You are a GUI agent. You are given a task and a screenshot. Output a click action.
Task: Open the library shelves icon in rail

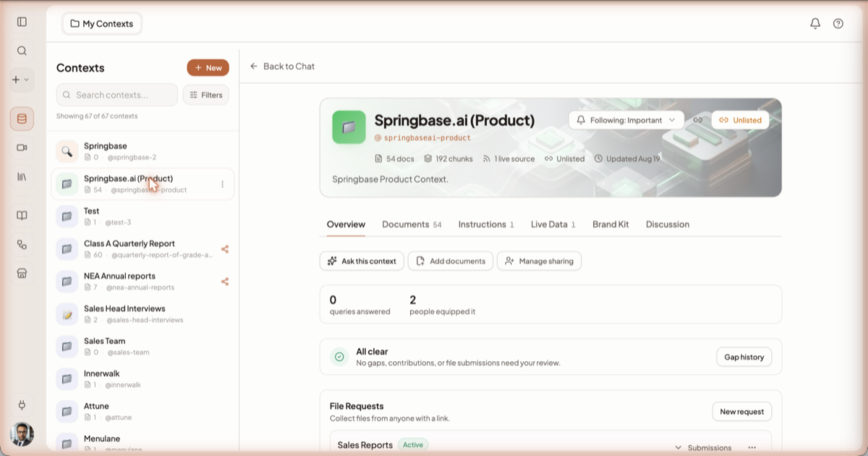22,177
